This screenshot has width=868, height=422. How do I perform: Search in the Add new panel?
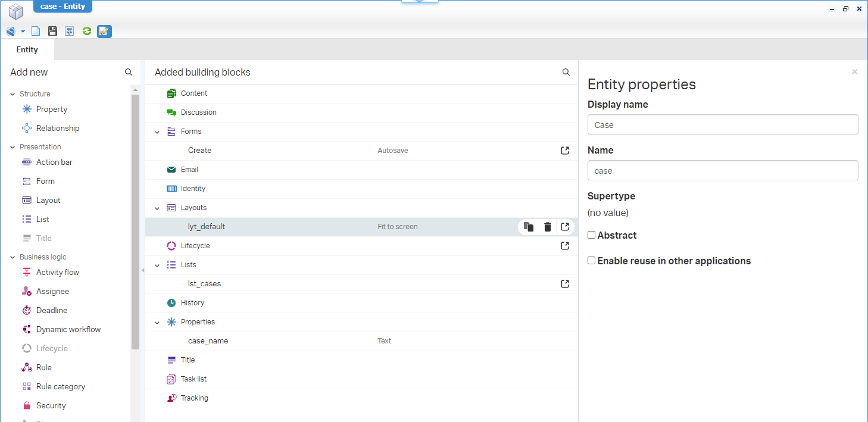129,72
